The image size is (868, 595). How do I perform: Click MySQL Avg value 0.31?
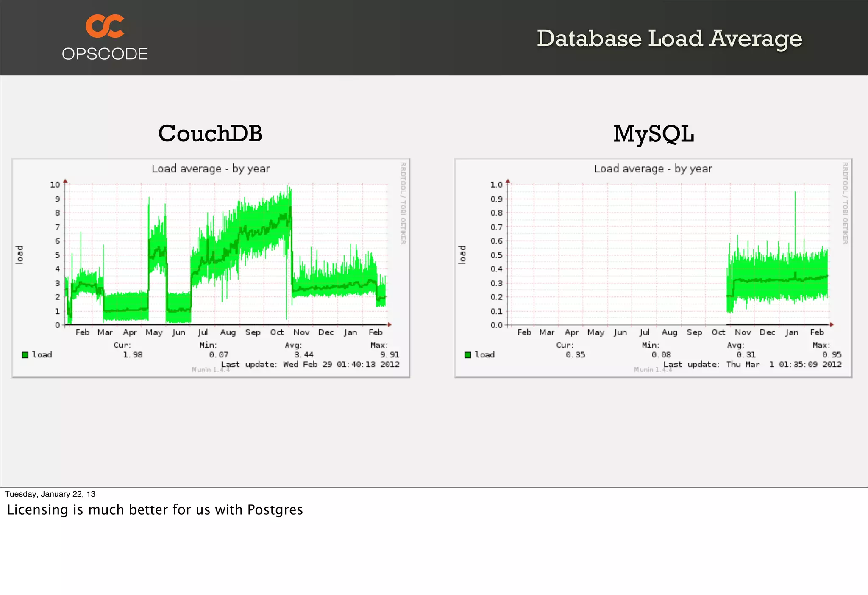(x=746, y=355)
